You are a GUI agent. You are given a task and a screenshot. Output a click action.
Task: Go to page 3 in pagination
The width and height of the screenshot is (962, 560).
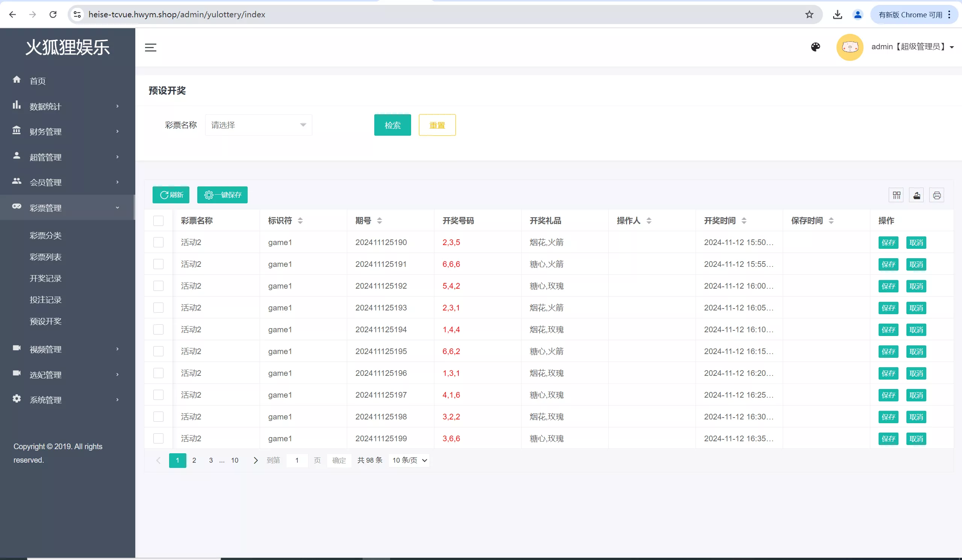210,460
